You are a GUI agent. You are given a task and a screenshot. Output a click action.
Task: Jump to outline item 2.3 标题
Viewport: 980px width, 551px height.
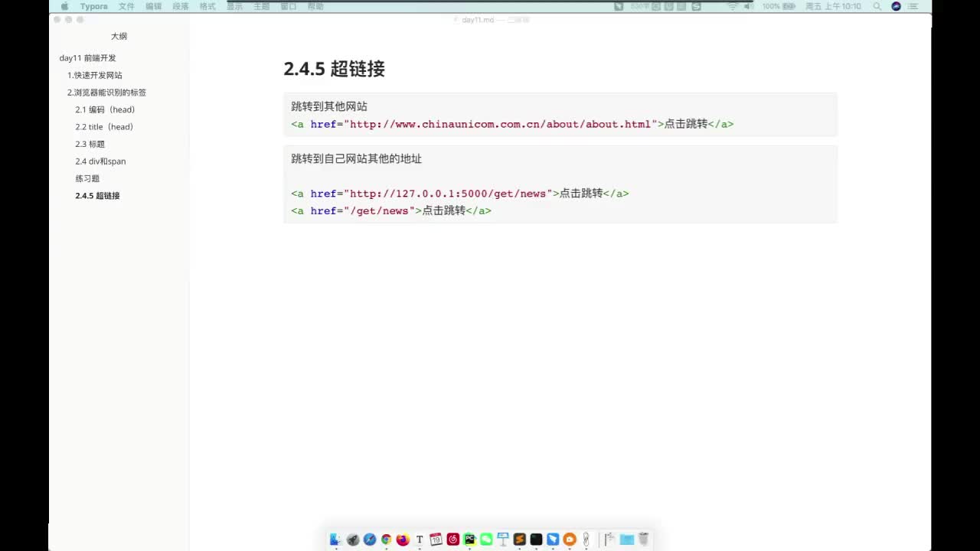coord(90,144)
